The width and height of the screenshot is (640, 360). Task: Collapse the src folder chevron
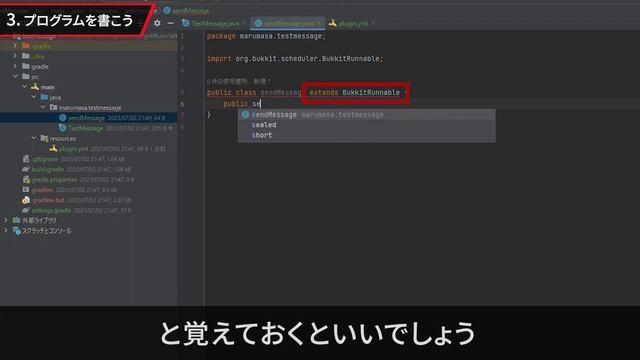coord(16,76)
